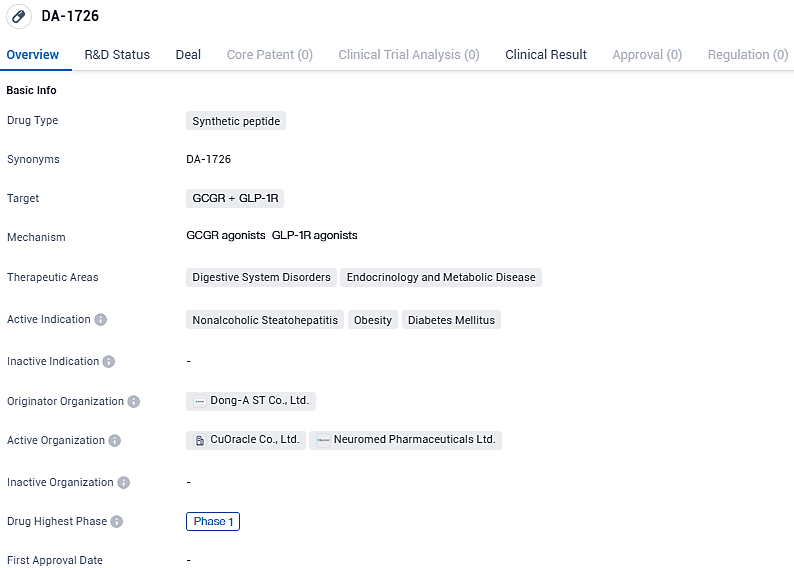Click info icon next to Inactive Indication
Screen dimensions: 794x568
tap(109, 362)
